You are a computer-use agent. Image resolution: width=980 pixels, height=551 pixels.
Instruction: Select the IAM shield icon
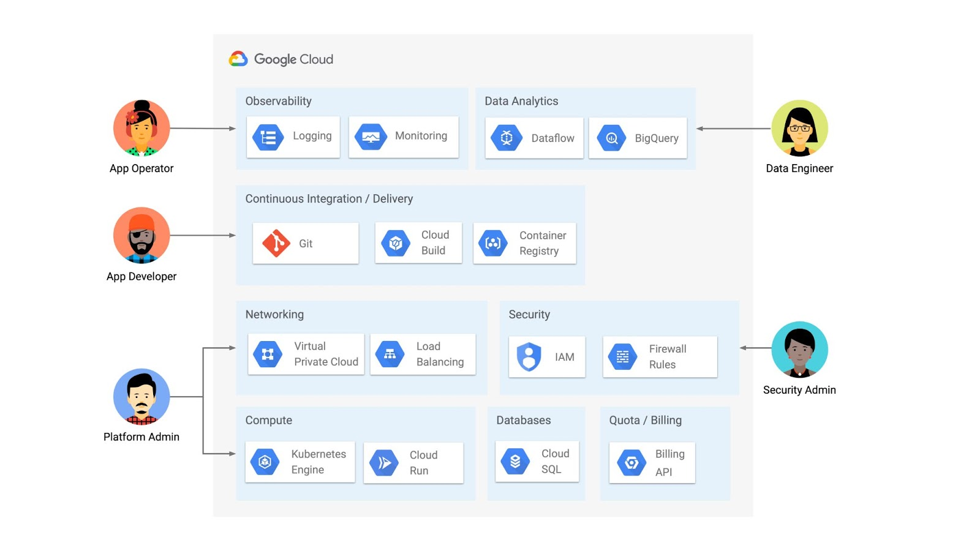(x=529, y=357)
